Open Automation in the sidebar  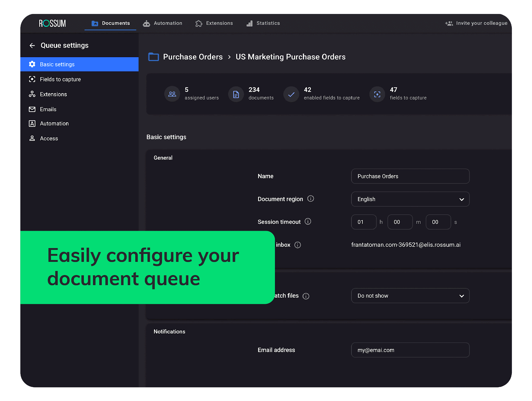pos(79,124)
